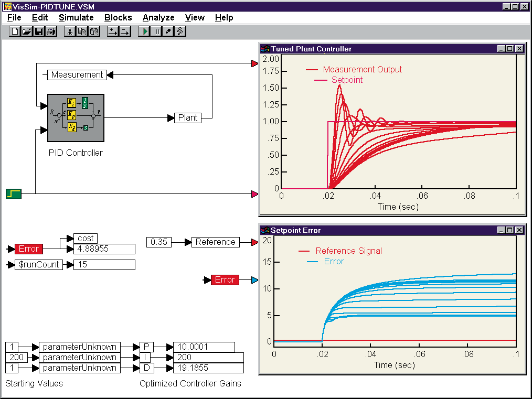Pause the simulation using the pause button
This screenshot has width=532, height=399.
[x=156, y=31]
